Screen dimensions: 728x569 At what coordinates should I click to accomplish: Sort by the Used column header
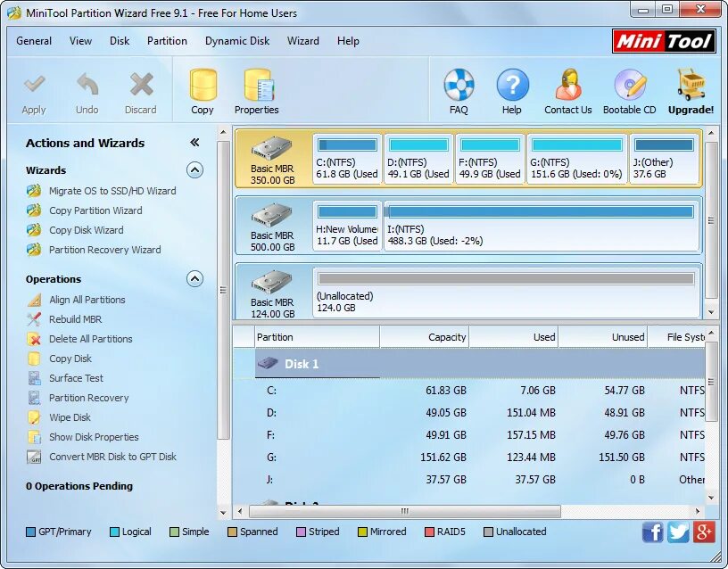514,337
